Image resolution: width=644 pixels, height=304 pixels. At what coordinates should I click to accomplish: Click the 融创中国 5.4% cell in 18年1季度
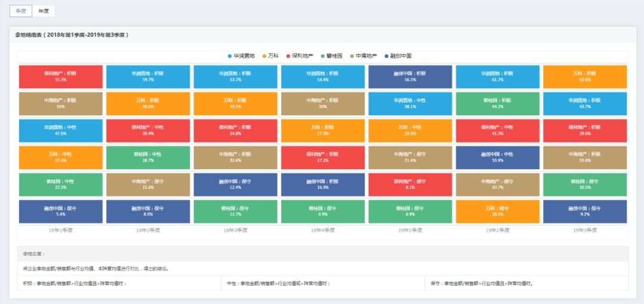tap(61, 212)
